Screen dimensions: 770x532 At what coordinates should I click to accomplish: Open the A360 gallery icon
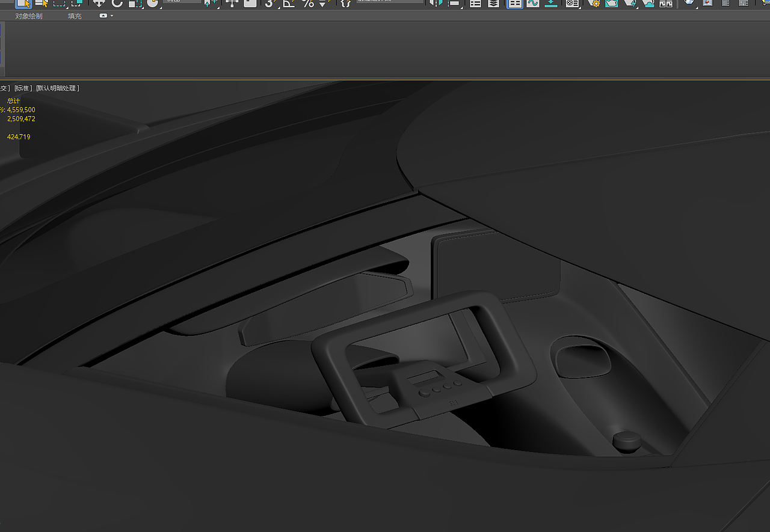point(666,2)
